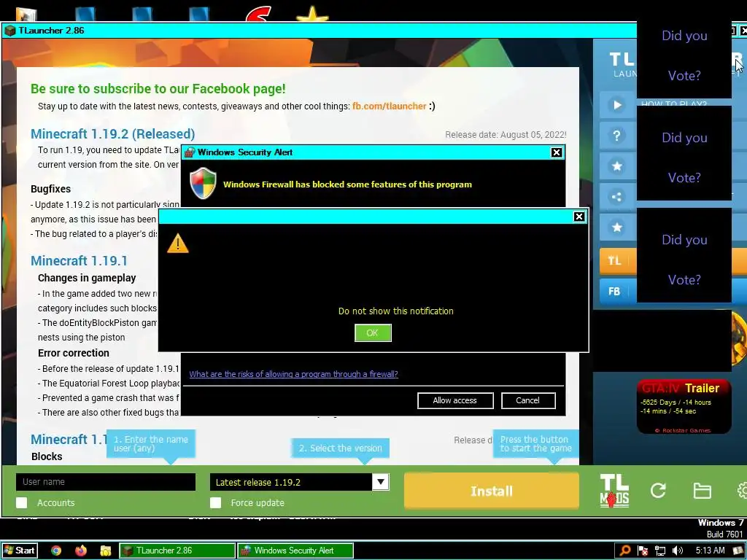747x560 pixels.
Task: Open the Windows Start button
Action: pos(20,551)
